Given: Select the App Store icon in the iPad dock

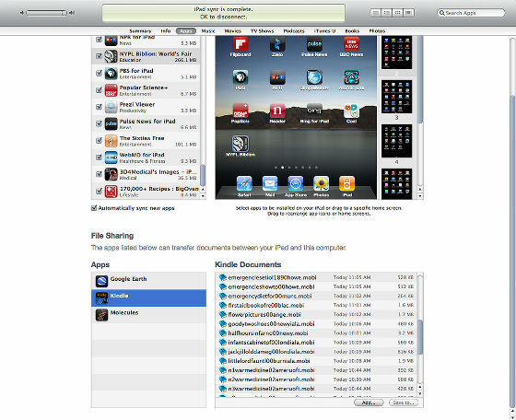Looking at the screenshot, I should coord(296,184).
